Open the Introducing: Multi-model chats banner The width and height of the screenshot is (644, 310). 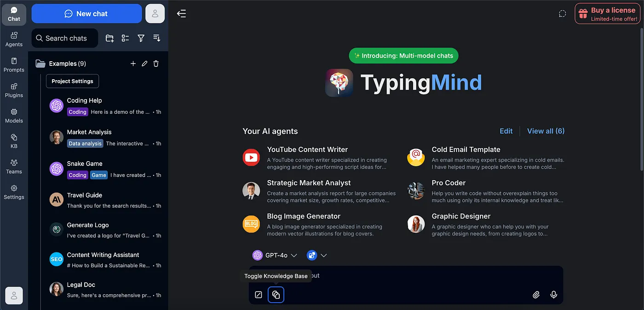(404, 56)
